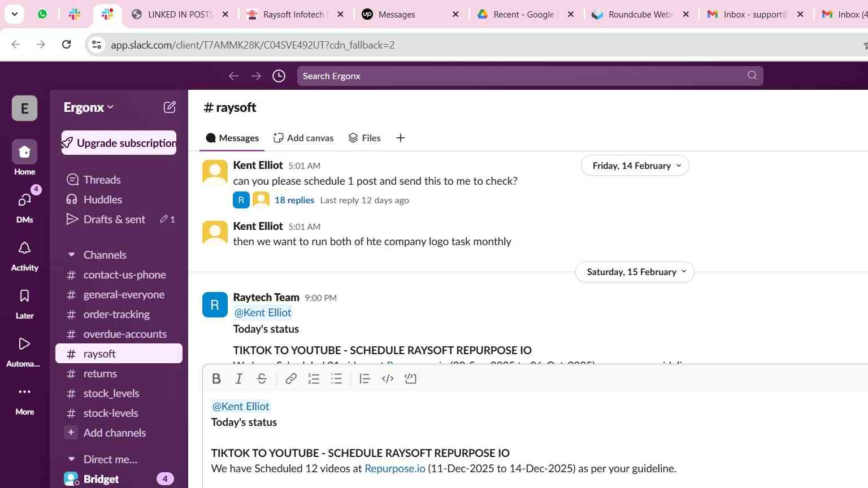Image resolution: width=868 pixels, height=488 pixels.
Task: Add a new tab with plus icon
Action: (x=401, y=138)
